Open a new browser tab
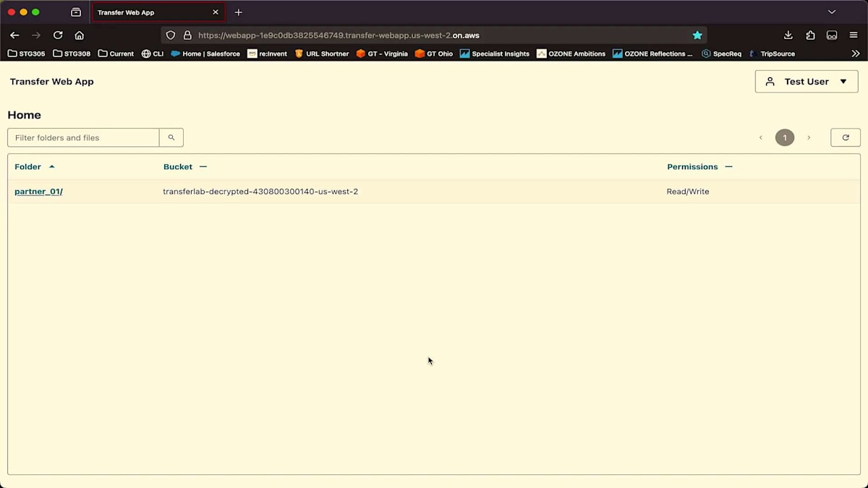This screenshot has height=488, width=868. (x=239, y=12)
